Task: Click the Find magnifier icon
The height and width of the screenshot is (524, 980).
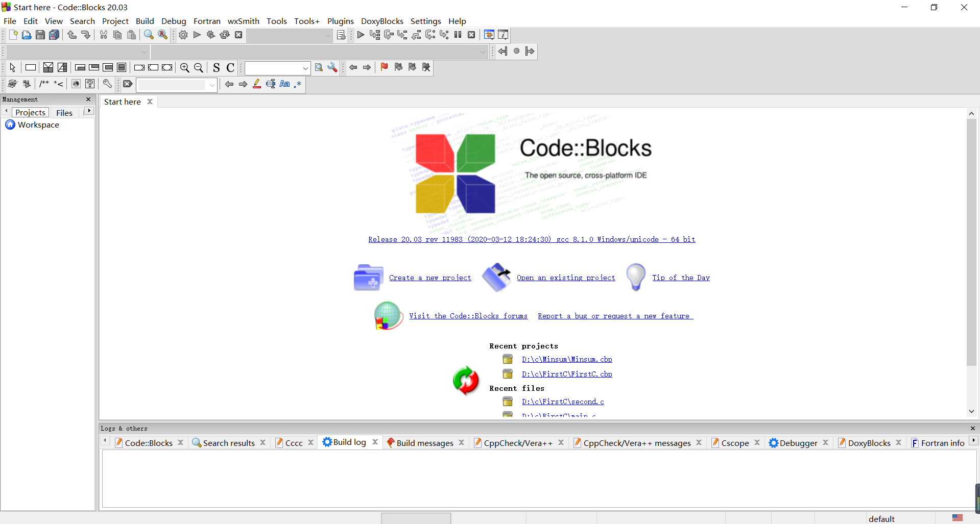Action: click(149, 35)
